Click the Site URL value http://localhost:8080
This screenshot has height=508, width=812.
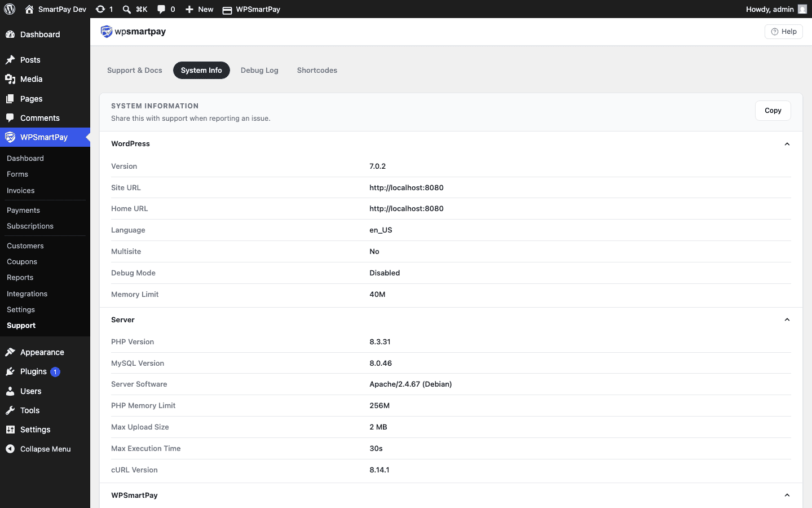(x=407, y=187)
